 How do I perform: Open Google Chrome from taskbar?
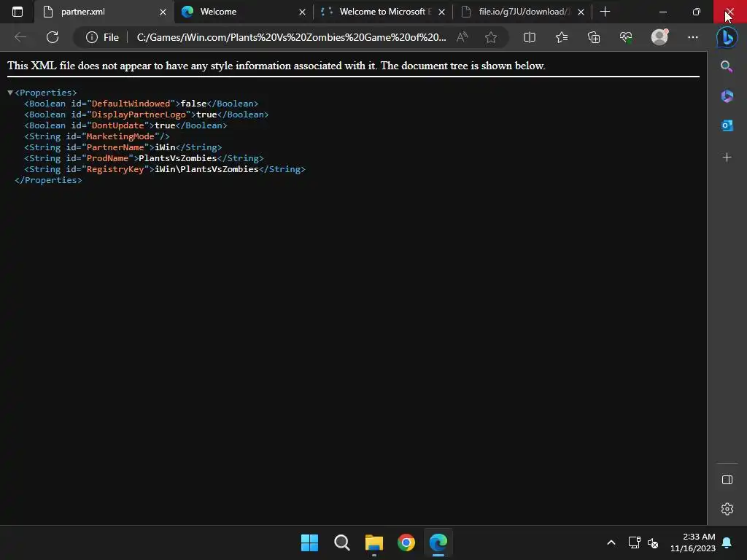(x=406, y=542)
